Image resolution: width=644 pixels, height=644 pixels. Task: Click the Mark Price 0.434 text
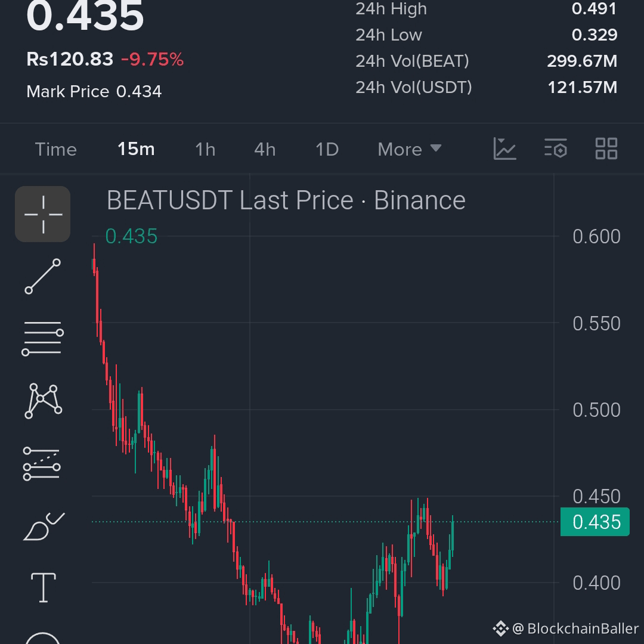[x=94, y=92]
